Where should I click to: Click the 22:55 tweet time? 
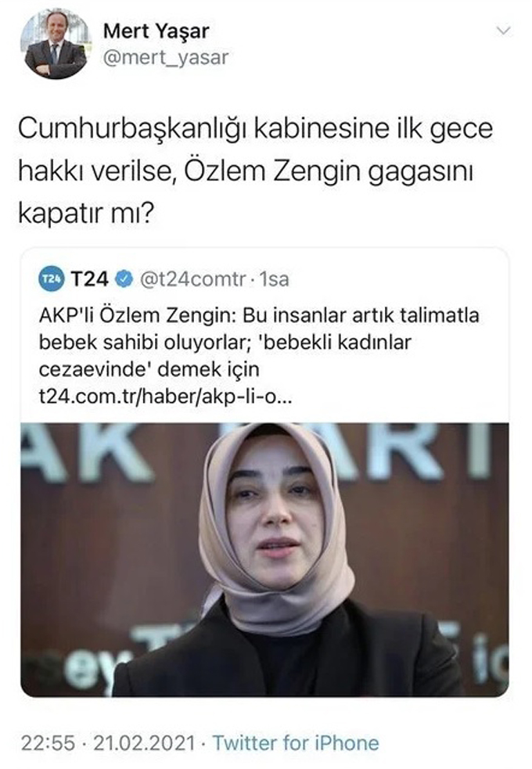tap(48, 742)
